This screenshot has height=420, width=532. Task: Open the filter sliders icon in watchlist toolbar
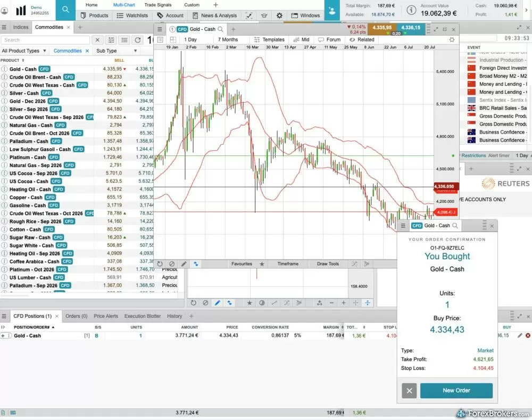(111, 40)
